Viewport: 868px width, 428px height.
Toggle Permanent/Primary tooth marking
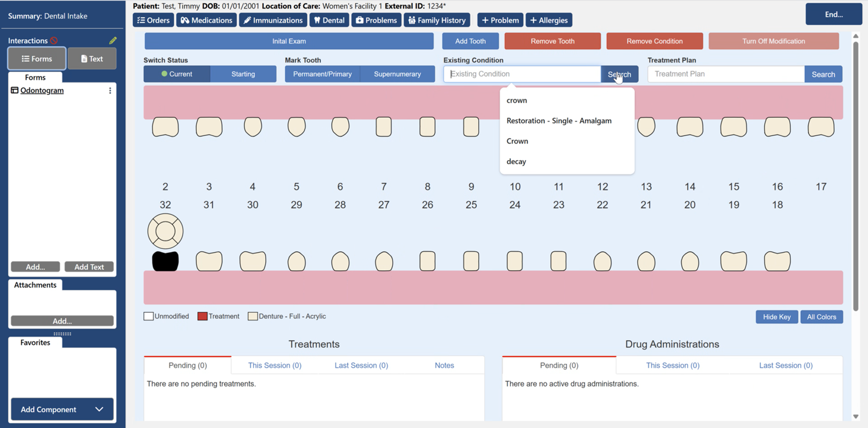click(x=322, y=74)
